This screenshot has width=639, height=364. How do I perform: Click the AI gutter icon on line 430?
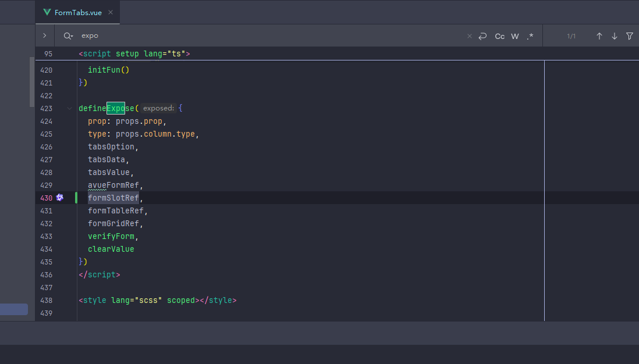tap(59, 198)
